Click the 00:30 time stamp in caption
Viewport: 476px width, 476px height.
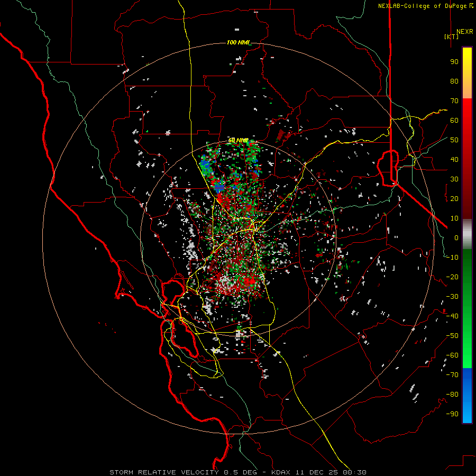pos(354,472)
